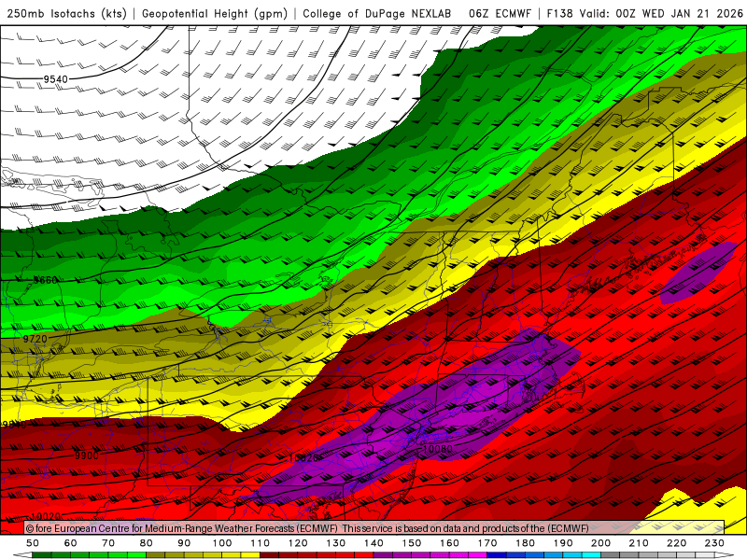Click the '06Z ECMWF' model run label
The width and height of the screenshot is (747, 560).
click(500, 13)
